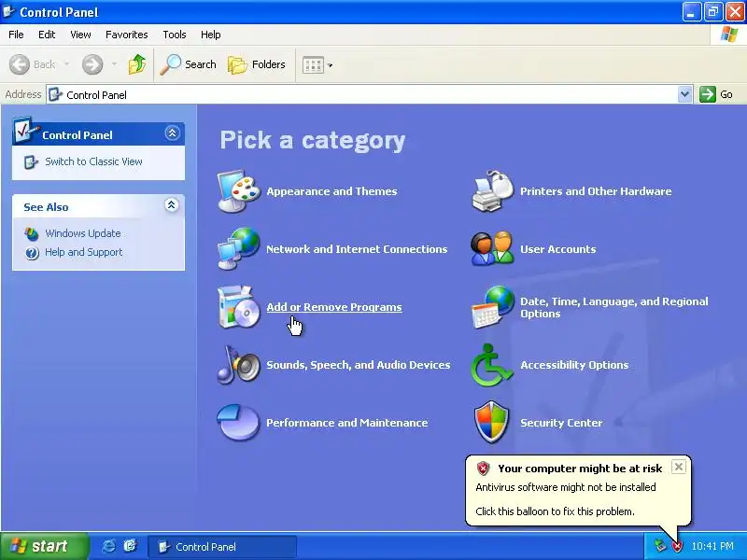Open the Windows Update link
The width and height of the screenshot is (747, 560).
(x=83, y=233)
